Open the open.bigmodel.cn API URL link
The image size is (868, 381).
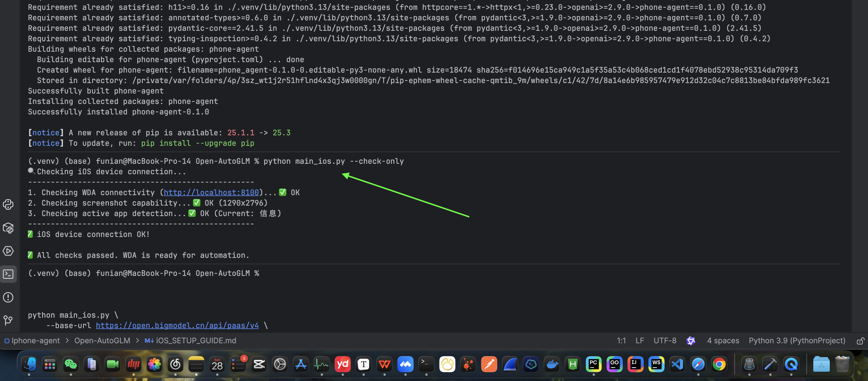click(177, 326)
